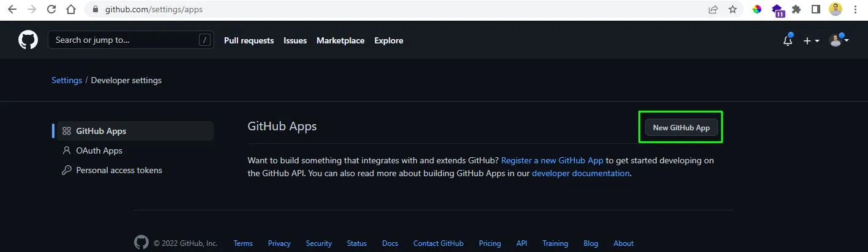Go to browser home page icon

[x=72, y=10]
